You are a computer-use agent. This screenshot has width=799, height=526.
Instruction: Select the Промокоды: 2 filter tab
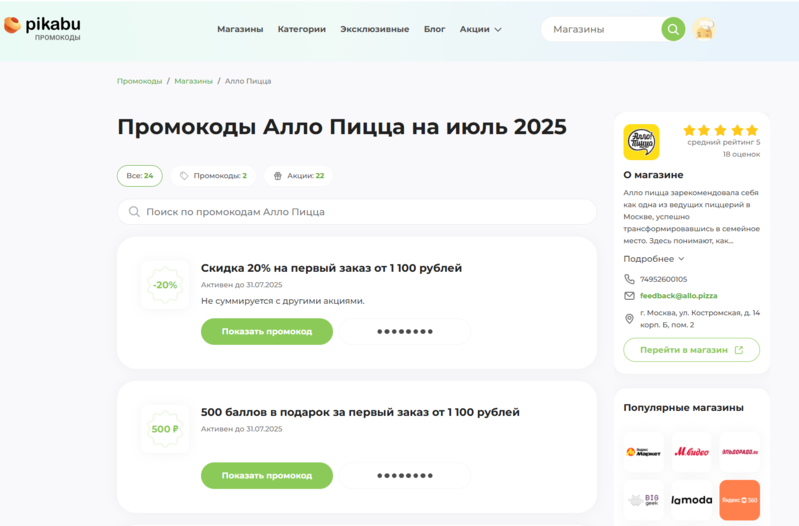213,176
